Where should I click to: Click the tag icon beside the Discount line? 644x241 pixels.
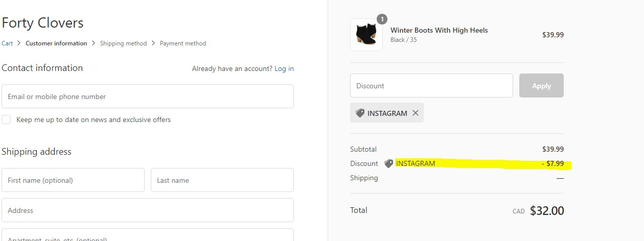[x=389, y=163]
